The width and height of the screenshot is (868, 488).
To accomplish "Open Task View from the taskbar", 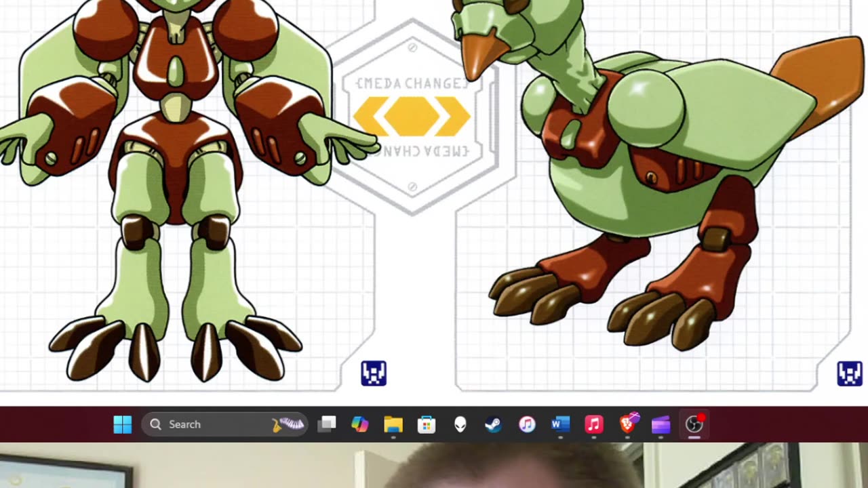I will [x=327, y=424].
